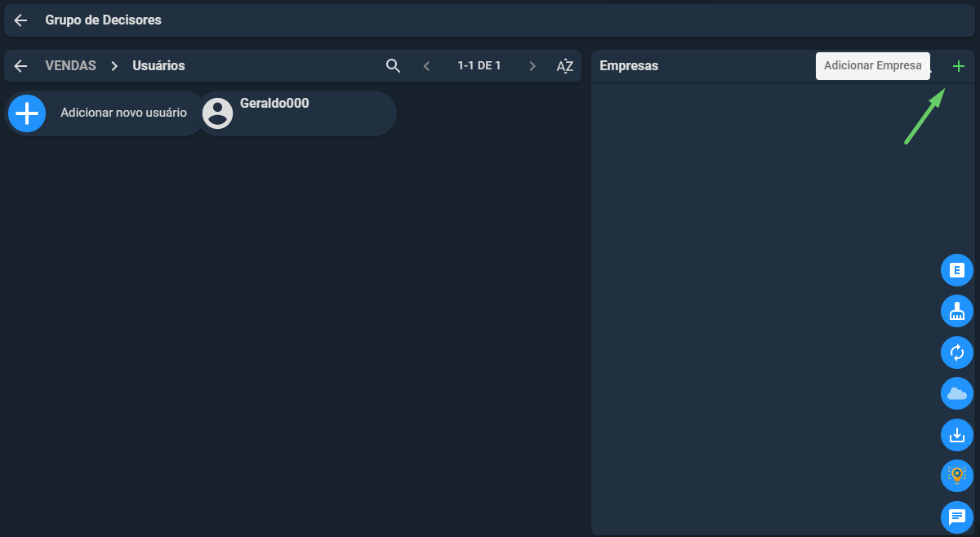Click the blue plus add-user icon
The image size is (980, 537).
click(x=27, y=113)
